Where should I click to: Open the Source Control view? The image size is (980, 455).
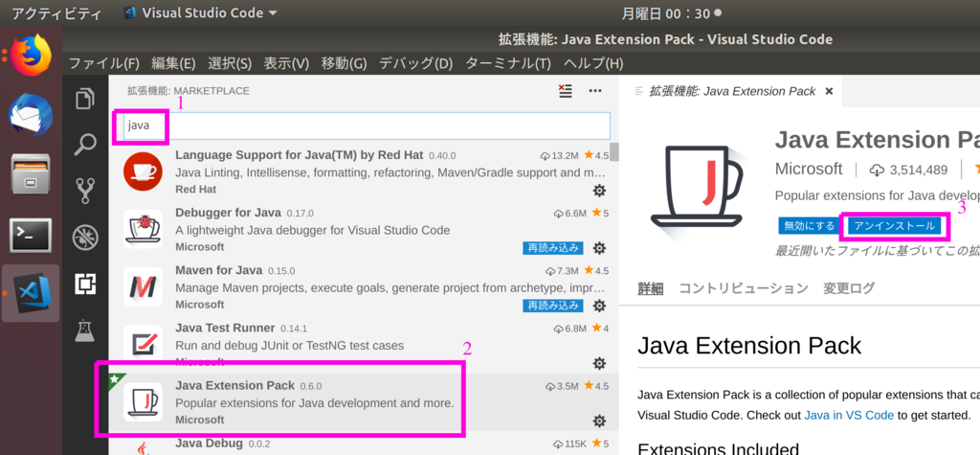[85, 191]
